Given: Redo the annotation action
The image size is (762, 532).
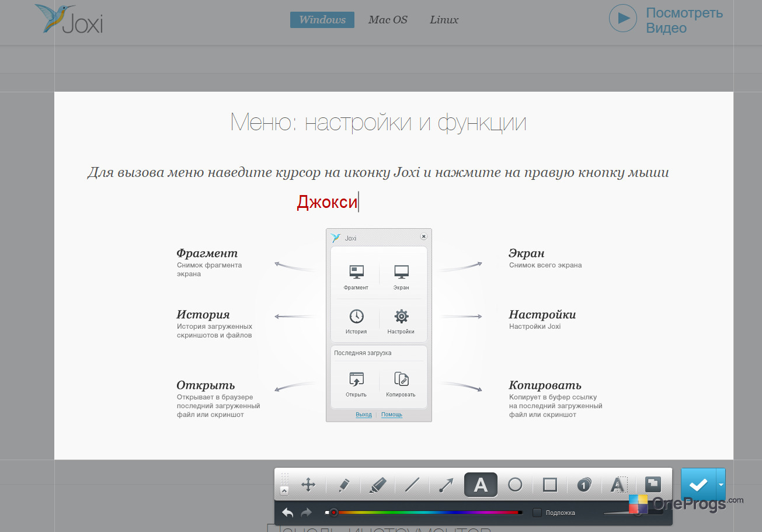Looking at the screenshot, I should pos(306,513).
